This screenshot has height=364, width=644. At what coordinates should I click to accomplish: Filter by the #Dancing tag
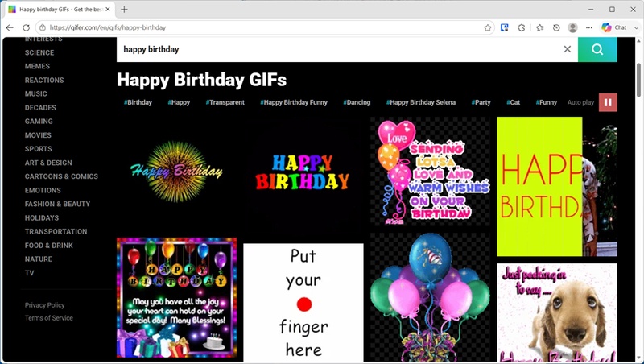(357, 102)
